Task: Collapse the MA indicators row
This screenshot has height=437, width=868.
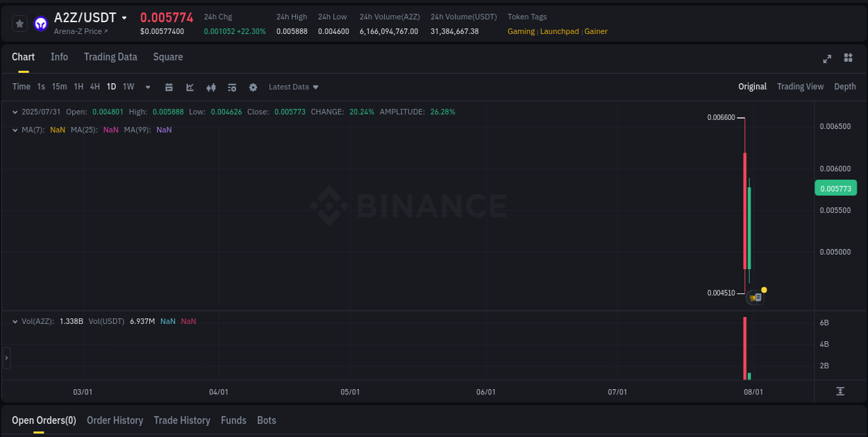Action: pyautogui.click(x=15, y=130)
